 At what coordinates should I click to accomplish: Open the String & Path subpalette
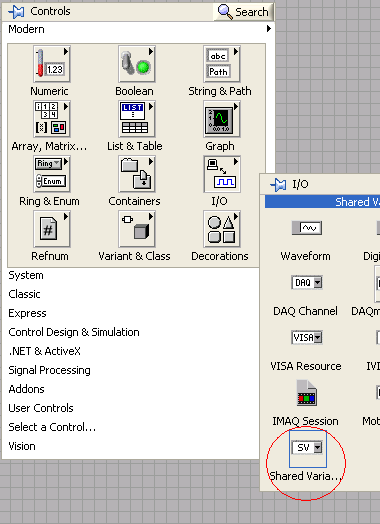click(222, 64)
